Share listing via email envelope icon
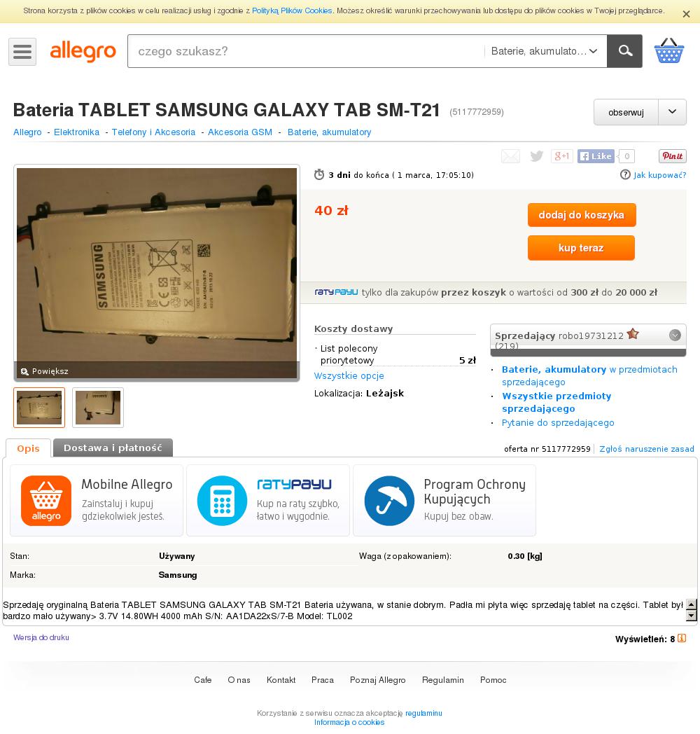Viewport: 700px width, 734px height. click(510, 156)
